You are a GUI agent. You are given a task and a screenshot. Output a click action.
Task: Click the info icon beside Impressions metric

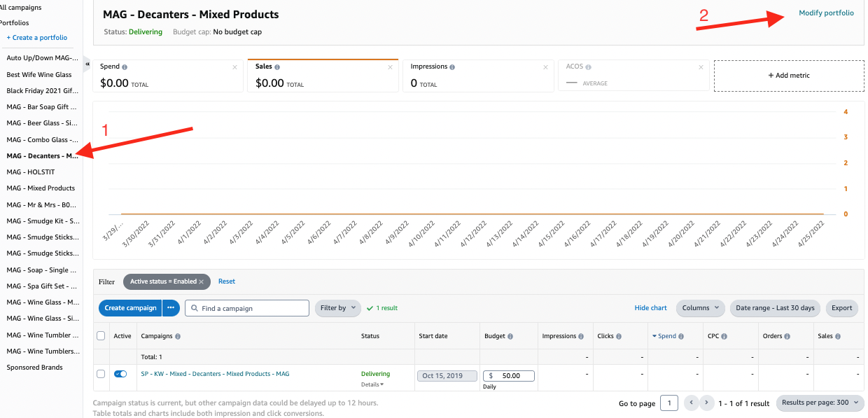pos(452,67)
